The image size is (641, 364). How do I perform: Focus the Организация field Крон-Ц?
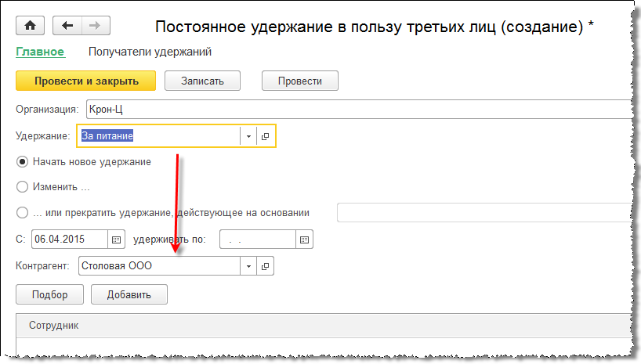360,110
